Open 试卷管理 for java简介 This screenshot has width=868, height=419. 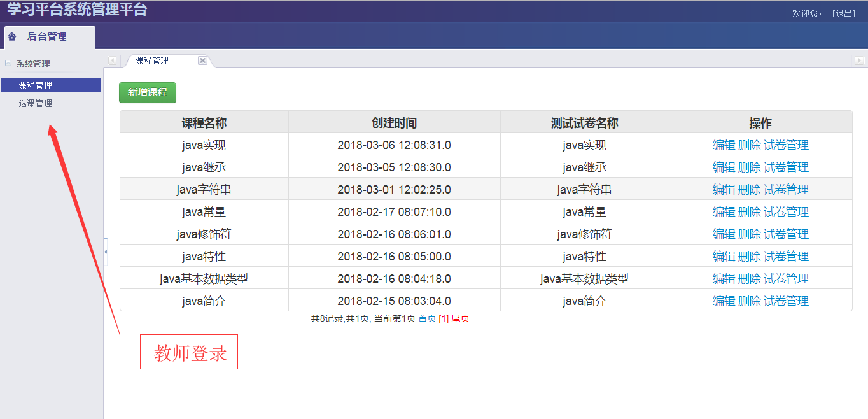click(786, 301)
